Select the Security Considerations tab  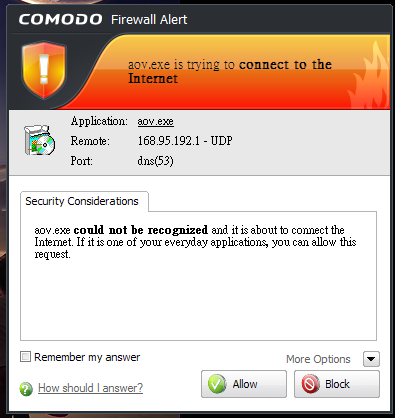pyautogui.click(x=84, y=201)
